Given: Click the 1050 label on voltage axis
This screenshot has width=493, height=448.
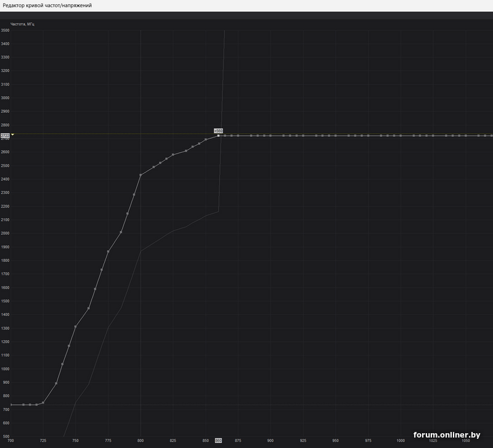Looking at the screenshot, I should 466,441.
